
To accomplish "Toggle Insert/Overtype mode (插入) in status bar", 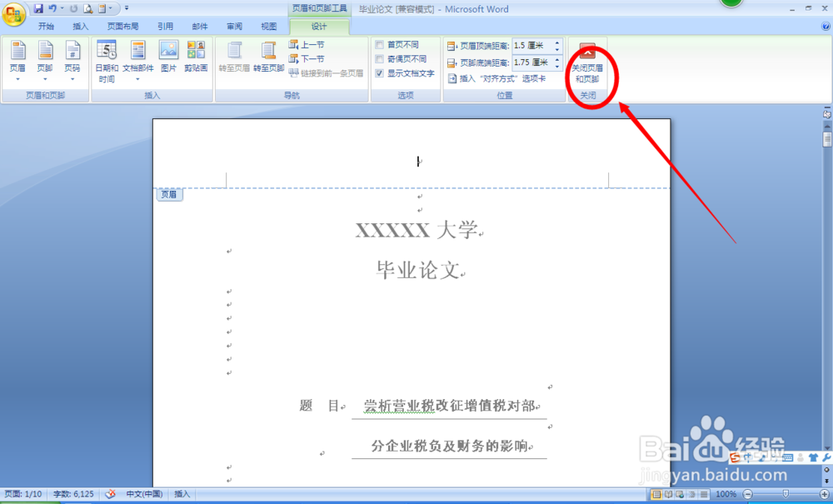I will [x=182, y=494].
